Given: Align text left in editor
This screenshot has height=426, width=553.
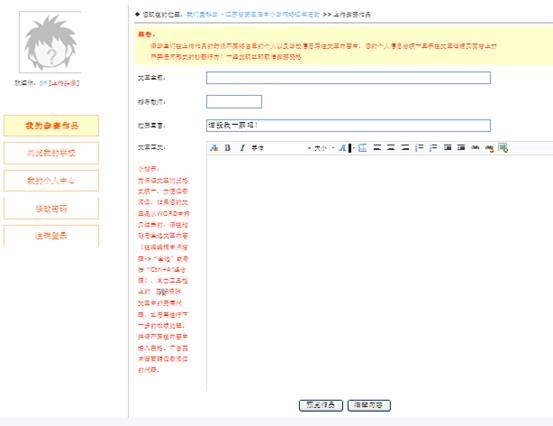Looking at the screenshot, I should (377, 147).
